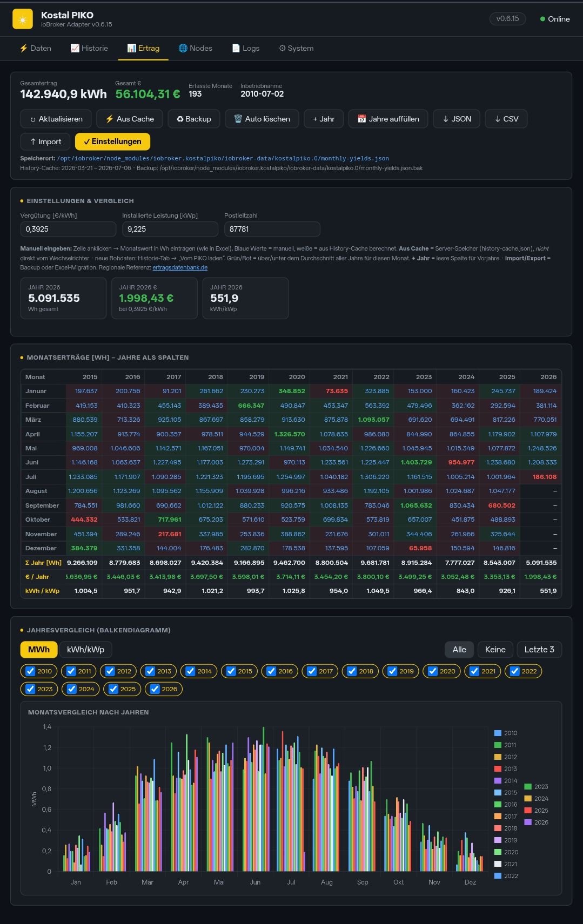This screenshot has height=924, width=583.
Task: Click the chart icon on Historie tab
Action: (x=75, y=48)
